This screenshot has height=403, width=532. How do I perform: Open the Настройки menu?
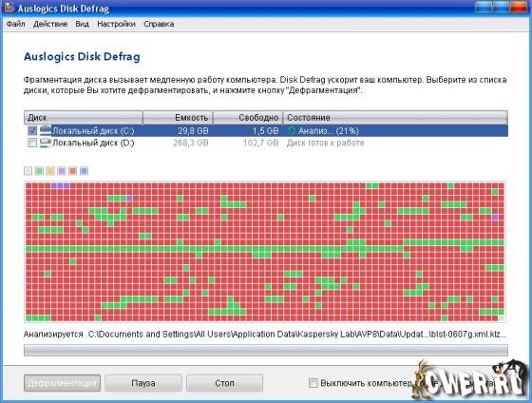pyautogui.click(x=116, y=24)
